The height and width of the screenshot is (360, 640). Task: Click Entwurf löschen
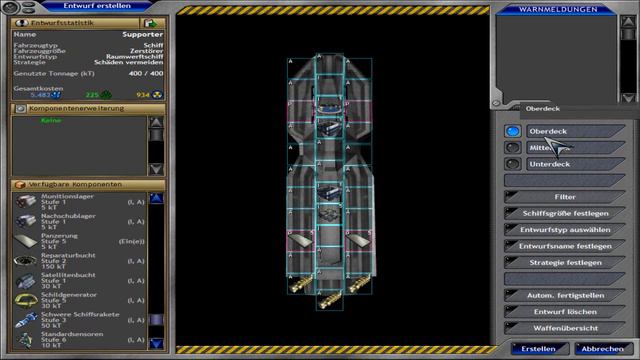pyautogui.click(x=565, y=311)
